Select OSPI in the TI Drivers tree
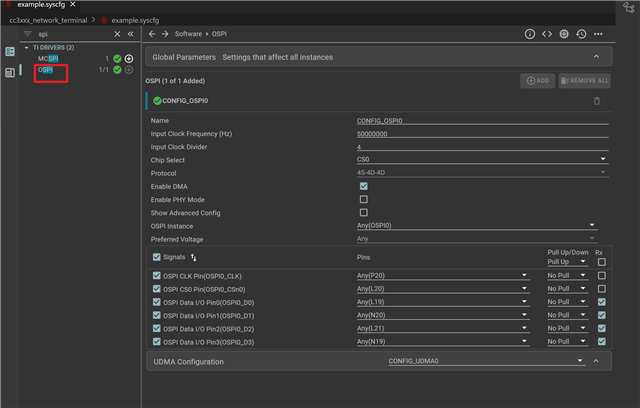The height and width of the screenshot is (408, 640). pos(46,70)
